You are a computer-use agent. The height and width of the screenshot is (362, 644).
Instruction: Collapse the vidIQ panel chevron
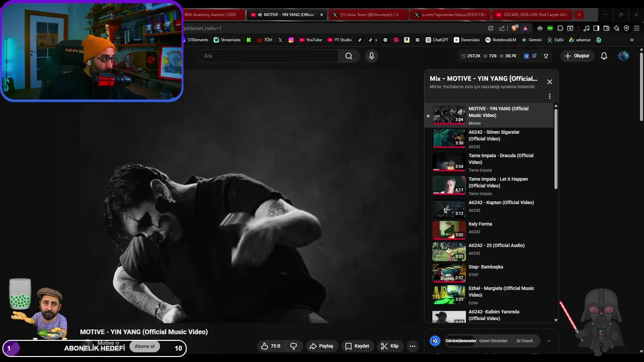tap(549, 341)
